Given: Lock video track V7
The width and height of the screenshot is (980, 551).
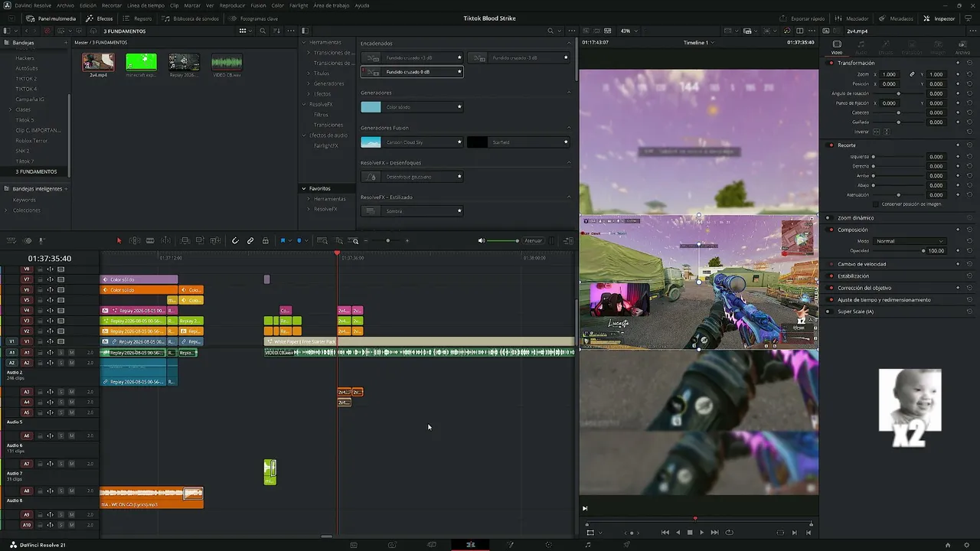Looking at the screenshot, I should pyautogui.click(x=40, y=279).
